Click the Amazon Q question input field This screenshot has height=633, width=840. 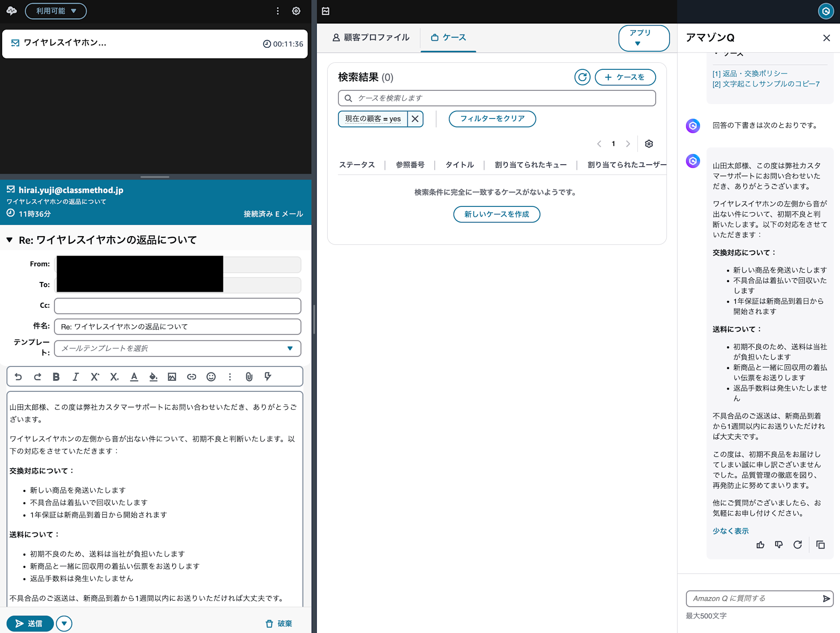point(752,598)
